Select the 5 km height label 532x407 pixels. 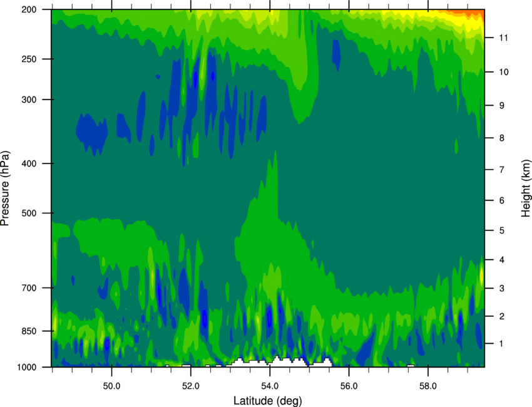(x=502, y=230)
